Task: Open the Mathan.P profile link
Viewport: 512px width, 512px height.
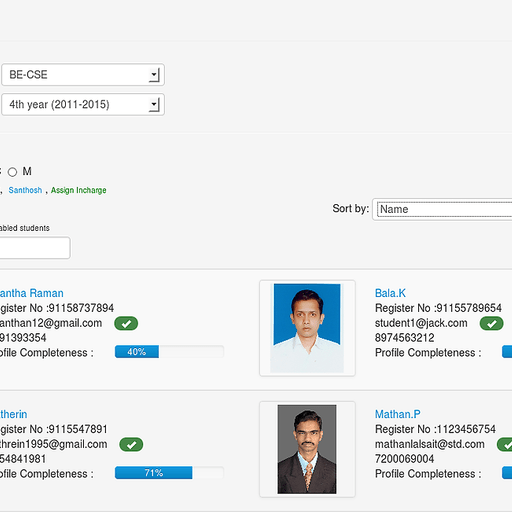Action: pos(398,414)
